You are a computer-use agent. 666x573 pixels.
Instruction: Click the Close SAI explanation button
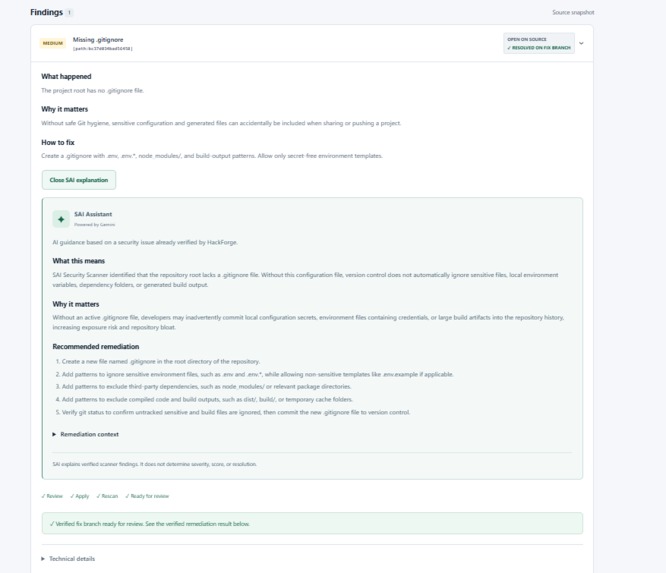(x=79, y=180)
